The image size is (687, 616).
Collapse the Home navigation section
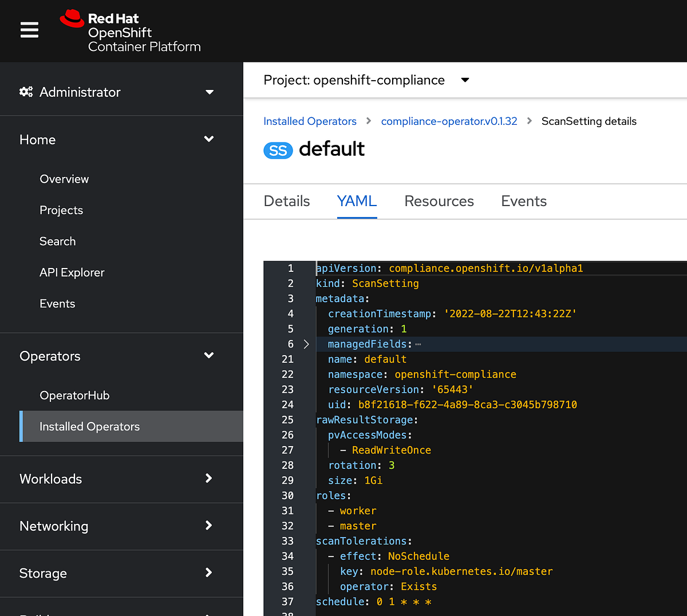[x=208, y=139]
